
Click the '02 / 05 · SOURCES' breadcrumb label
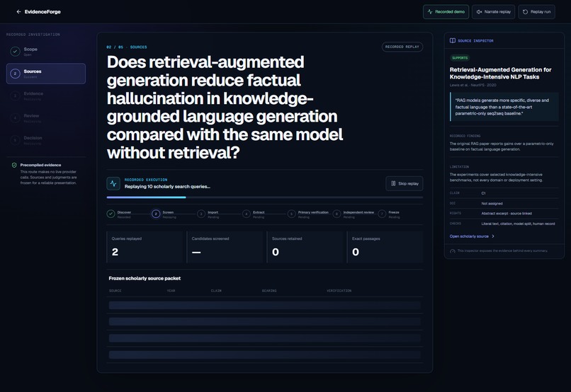pyautogui.click(x=127, y=47)
